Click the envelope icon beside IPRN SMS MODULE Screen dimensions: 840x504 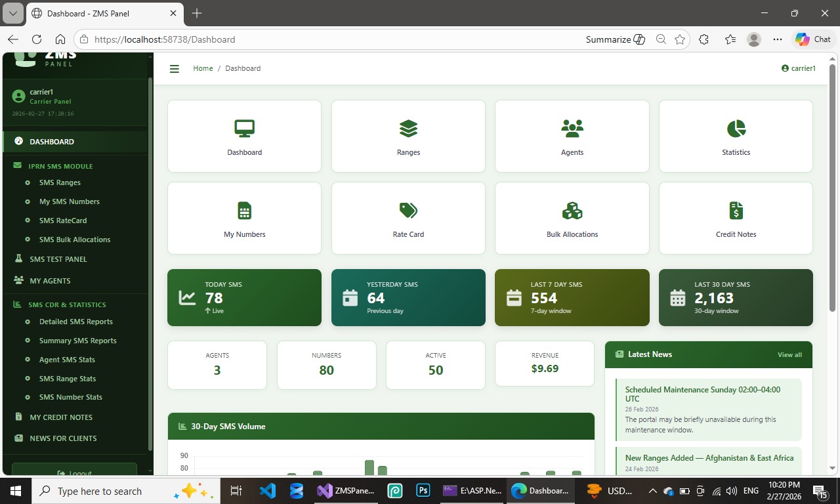pos(20,166)
